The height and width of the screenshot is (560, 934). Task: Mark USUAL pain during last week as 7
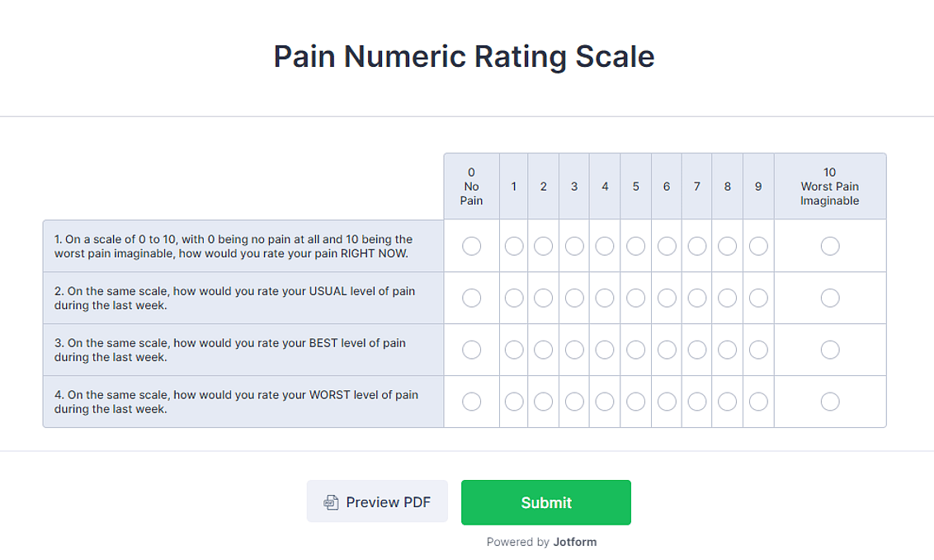point(696,298)
